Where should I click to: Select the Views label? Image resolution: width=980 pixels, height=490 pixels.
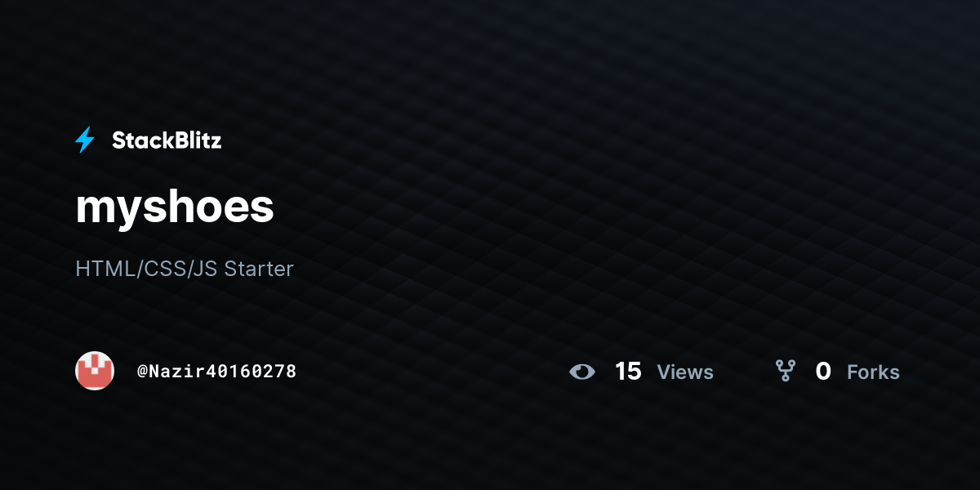[x=685, y=372]
